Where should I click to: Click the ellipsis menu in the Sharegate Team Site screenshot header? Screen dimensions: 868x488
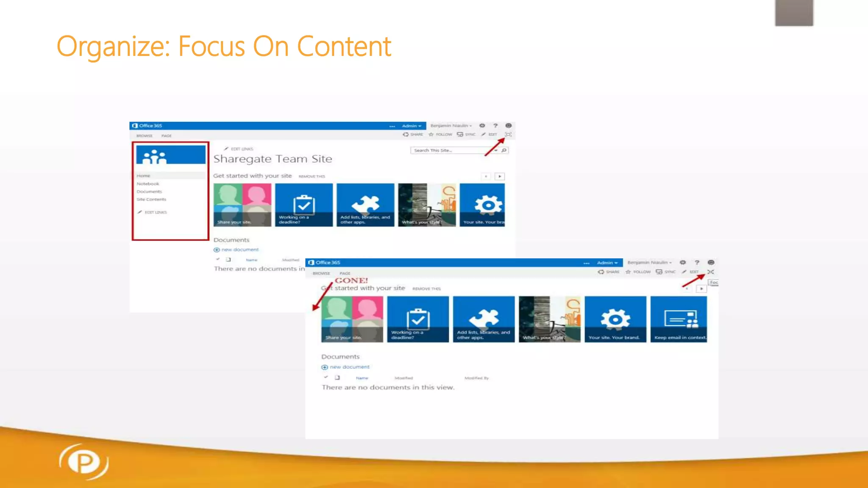(x=392, y=126)
